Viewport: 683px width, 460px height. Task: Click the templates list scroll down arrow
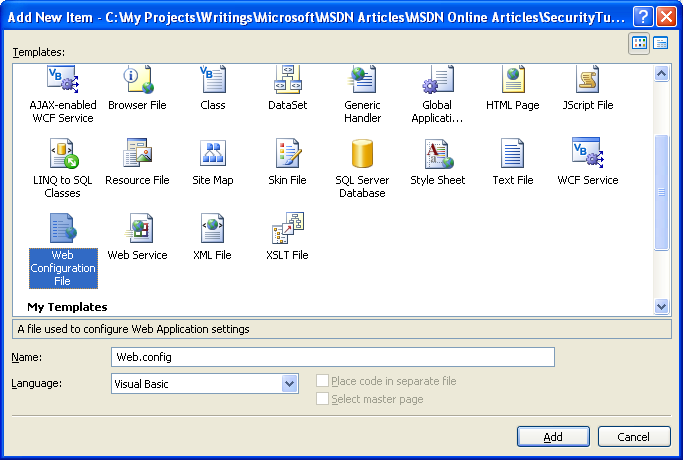661,306
